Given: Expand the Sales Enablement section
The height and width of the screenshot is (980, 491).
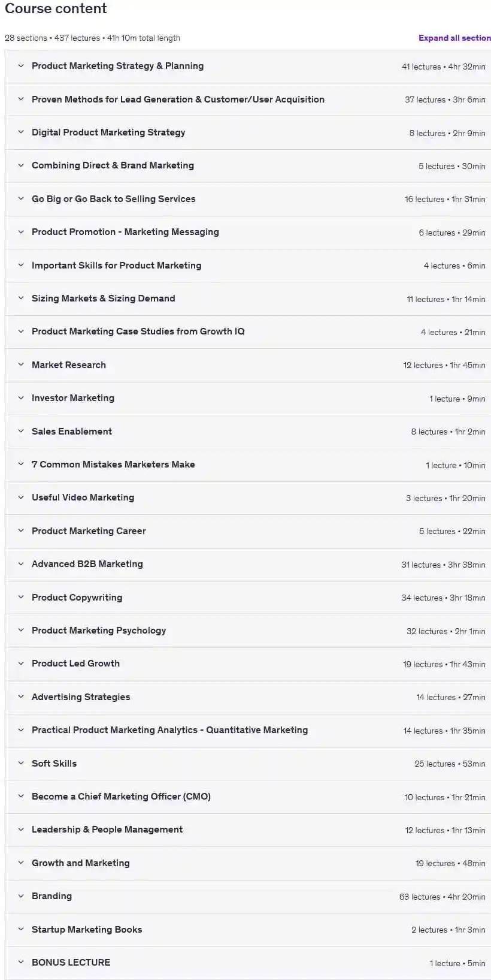Looking at the screenshot, I should [248, 432].
